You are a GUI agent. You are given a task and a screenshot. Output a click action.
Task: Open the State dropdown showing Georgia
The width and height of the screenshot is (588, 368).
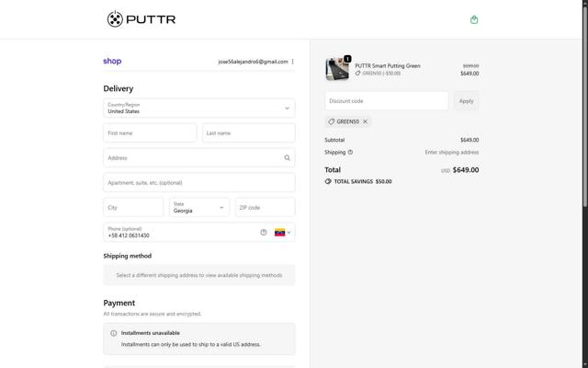point(199,208)
